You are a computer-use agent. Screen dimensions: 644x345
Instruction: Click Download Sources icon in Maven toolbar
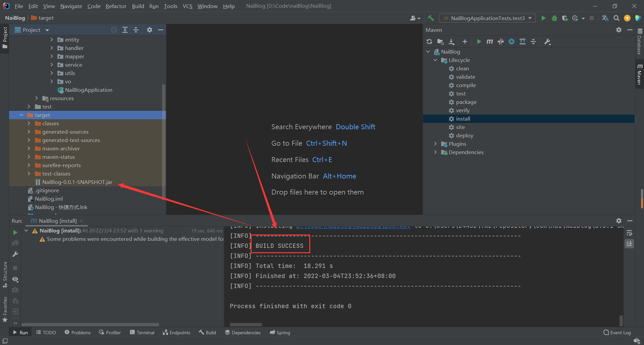click(451, 42)
